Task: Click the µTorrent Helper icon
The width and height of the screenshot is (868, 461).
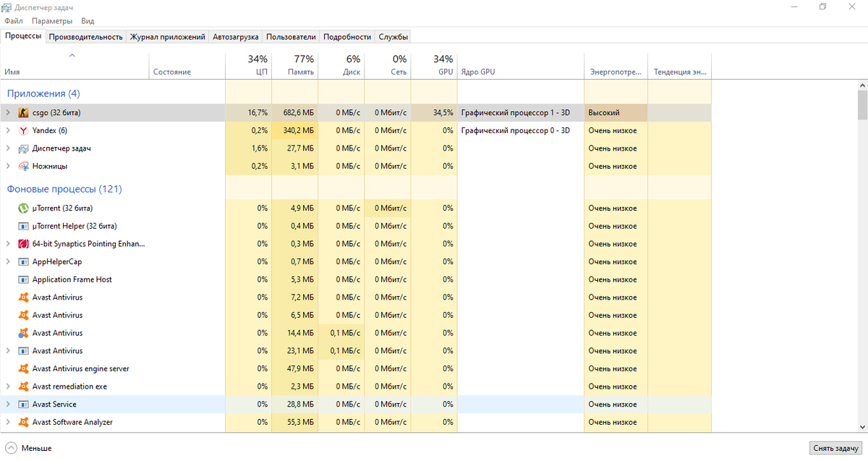Action: (x=23, y=226)
